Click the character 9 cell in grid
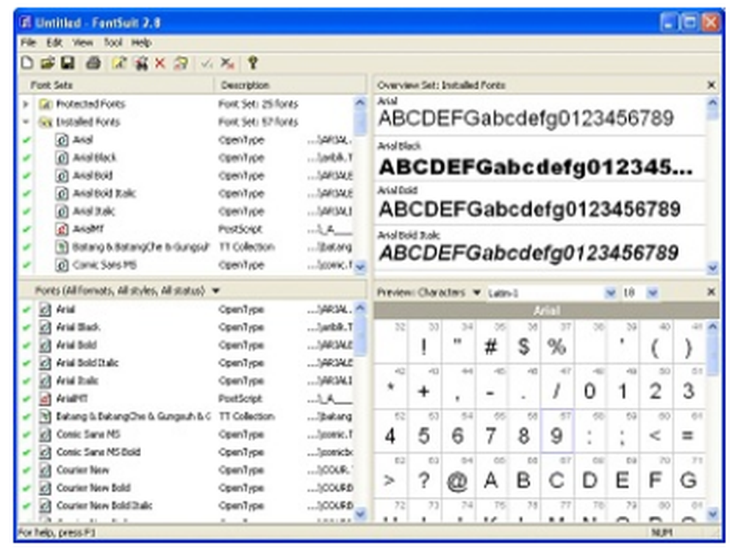This screenshot has height=560, width=735. (x=556, y=431)
